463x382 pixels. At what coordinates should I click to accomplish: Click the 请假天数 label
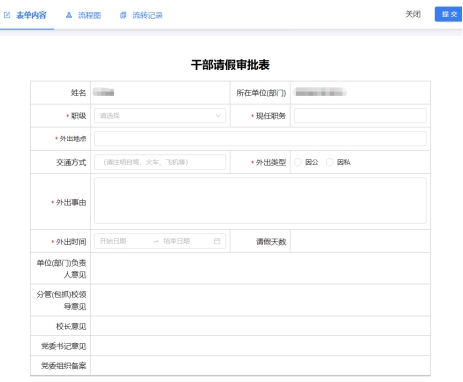click(271, 242)
